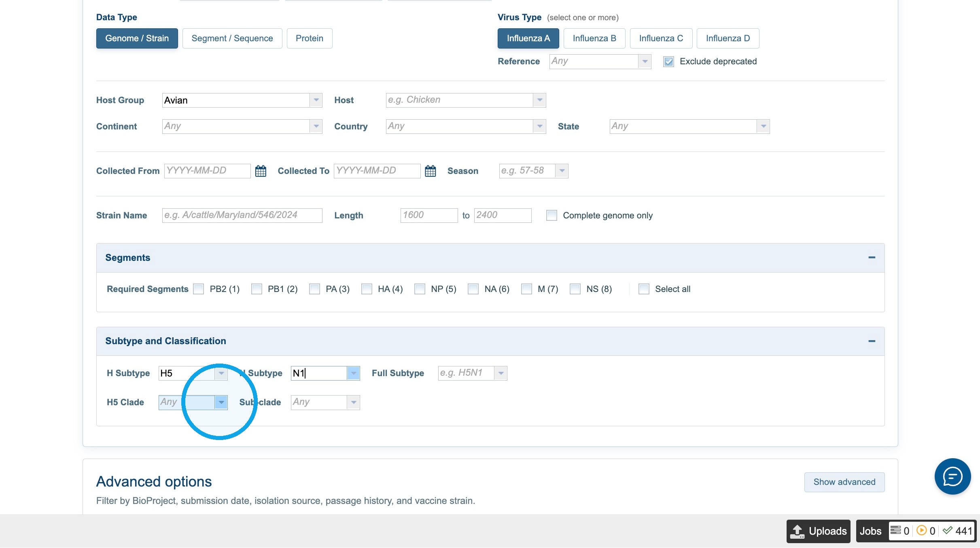Select Influenza D virus type
The width and height of the screenshot is (980, 548).
click(x=728, y=38)
